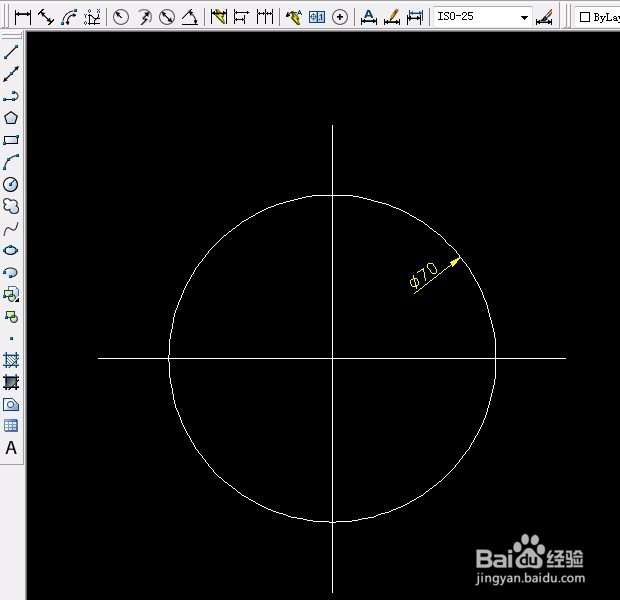Image resolution: width=620 pixels, height=600 pixels.
Task: Select the Diameter dimension tool
Action: coord(167,17)
